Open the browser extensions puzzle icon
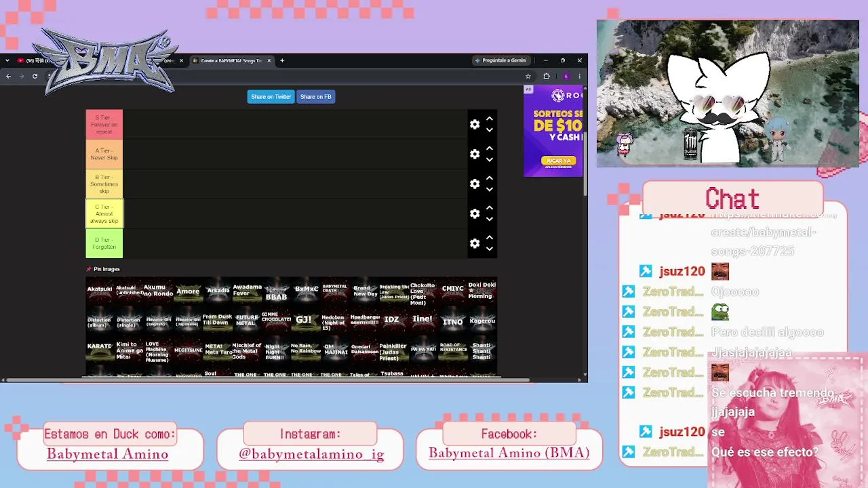Image resolution: width=868 pixels, height=488 pixels. point(547,76)
